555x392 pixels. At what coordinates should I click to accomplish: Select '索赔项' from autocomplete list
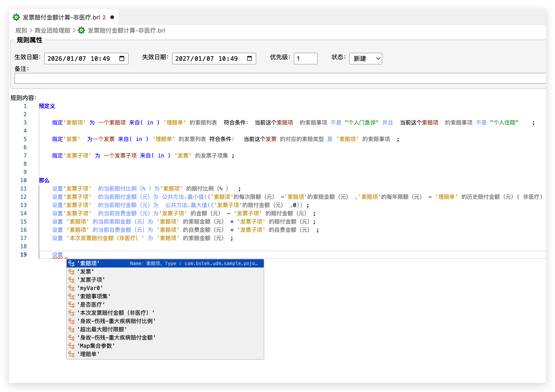point(88,263)
